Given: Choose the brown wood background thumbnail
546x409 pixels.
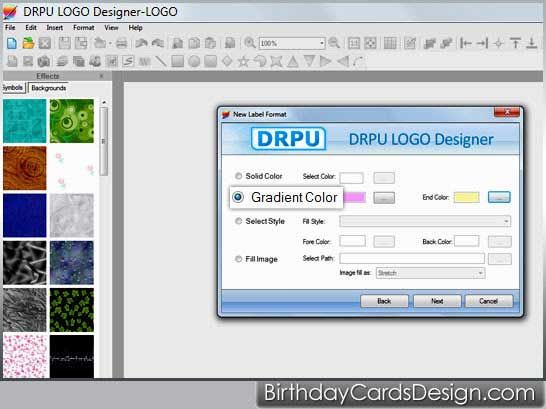Looking at the screenshot, I should point(25,168).
